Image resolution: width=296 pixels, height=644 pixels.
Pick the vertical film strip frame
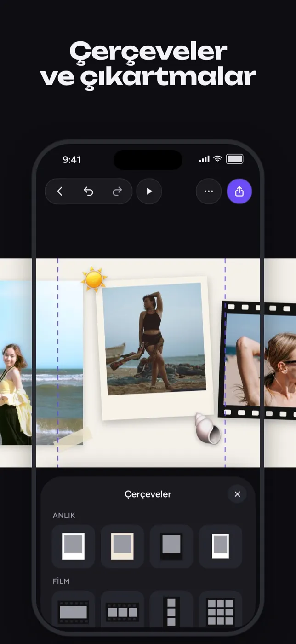coord(171,610)
